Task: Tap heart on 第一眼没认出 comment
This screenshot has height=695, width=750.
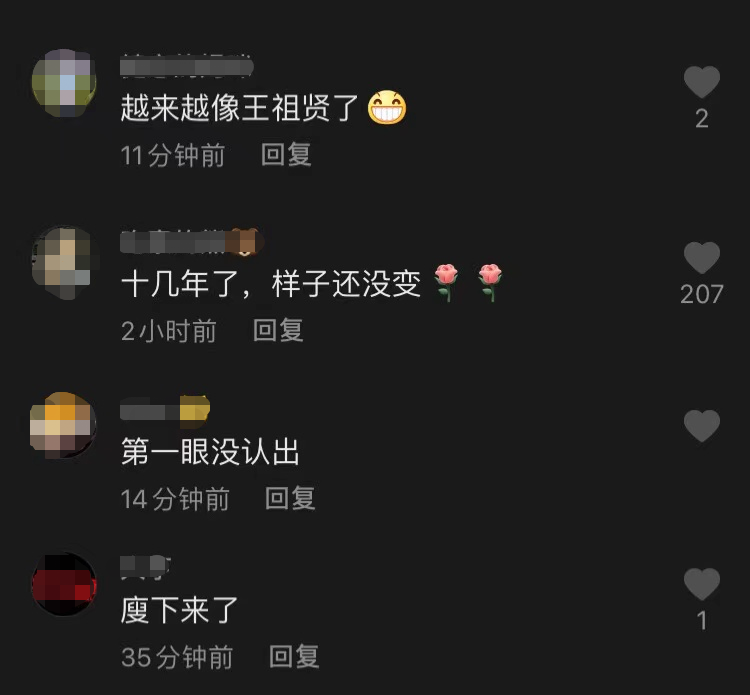Action: [702, 426]
